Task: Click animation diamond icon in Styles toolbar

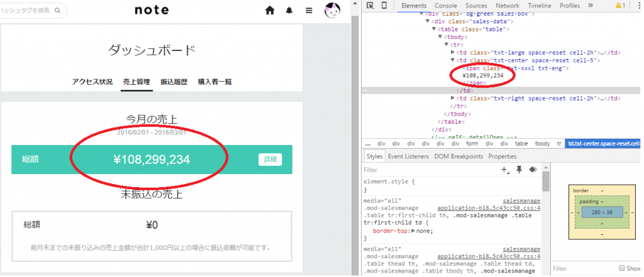Action: [x=533, y=170]
